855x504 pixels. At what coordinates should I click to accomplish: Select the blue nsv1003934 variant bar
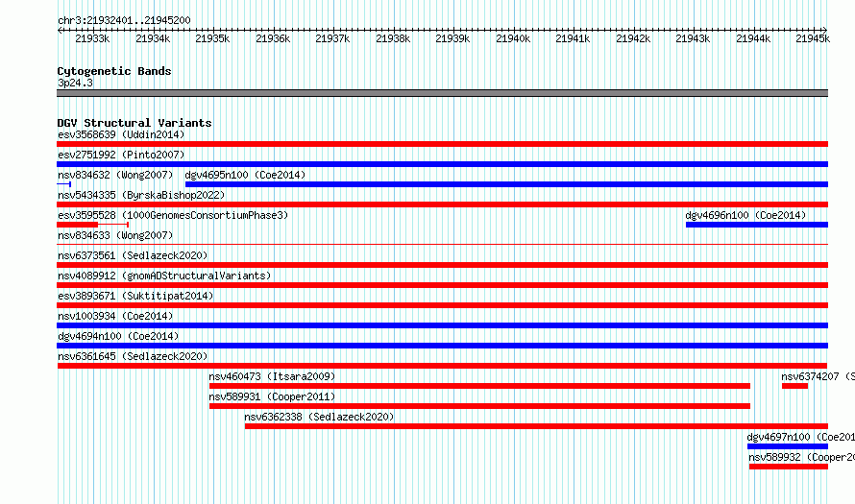(442, 325)
